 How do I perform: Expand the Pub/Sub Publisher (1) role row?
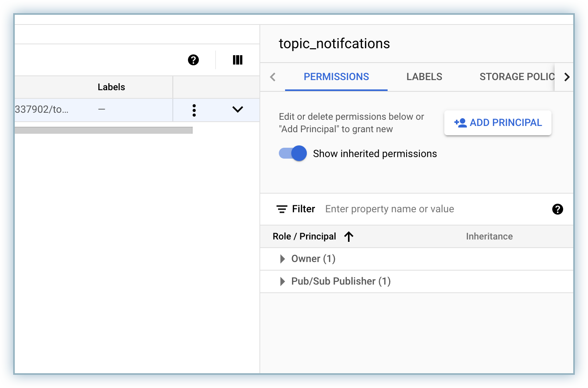tap(283, 281)
